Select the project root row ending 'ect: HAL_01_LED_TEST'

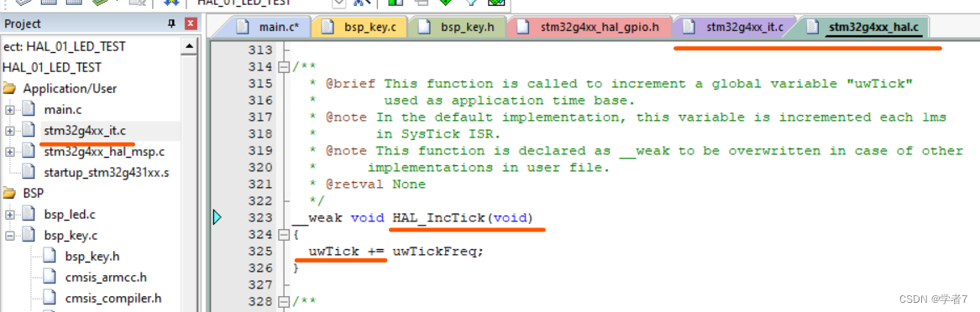pyautogui.click(x=64, y=47)
